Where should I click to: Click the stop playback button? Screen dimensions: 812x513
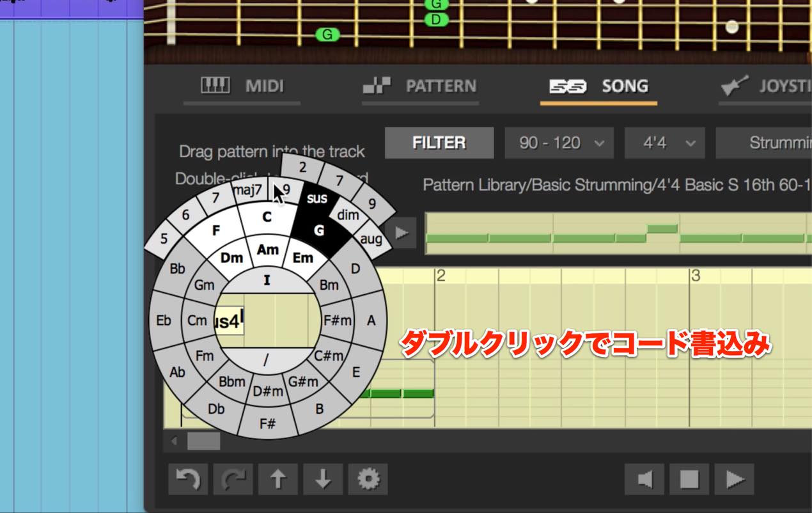tap(689, 479)
